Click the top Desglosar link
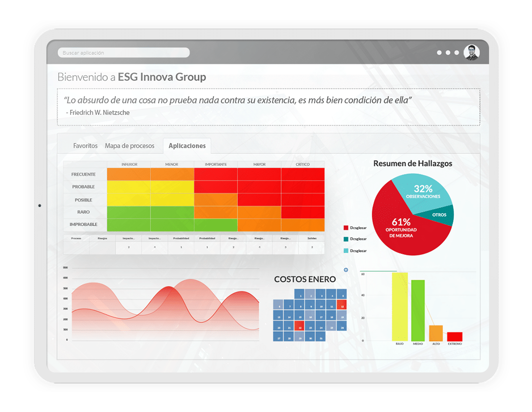This screenshot has width=532, height=412. point(359,228)
